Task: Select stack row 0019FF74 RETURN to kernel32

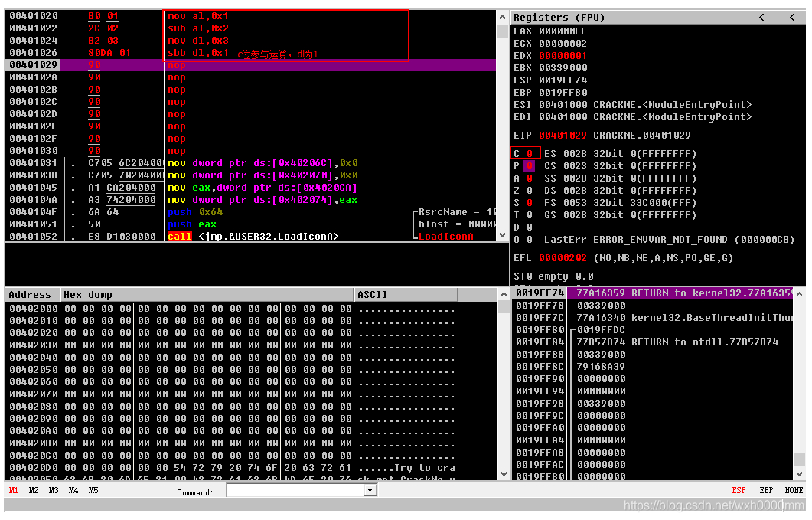Action: click(653, 293)
